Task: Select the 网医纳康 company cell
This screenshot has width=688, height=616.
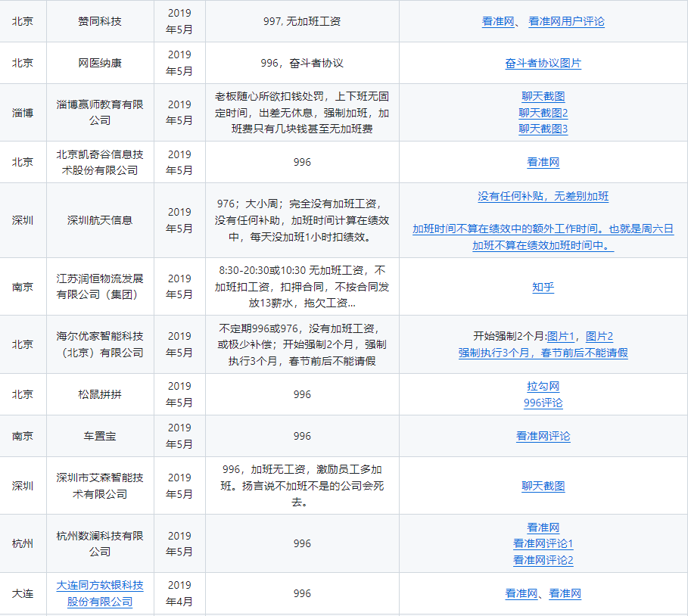Action: coord(100,63)
